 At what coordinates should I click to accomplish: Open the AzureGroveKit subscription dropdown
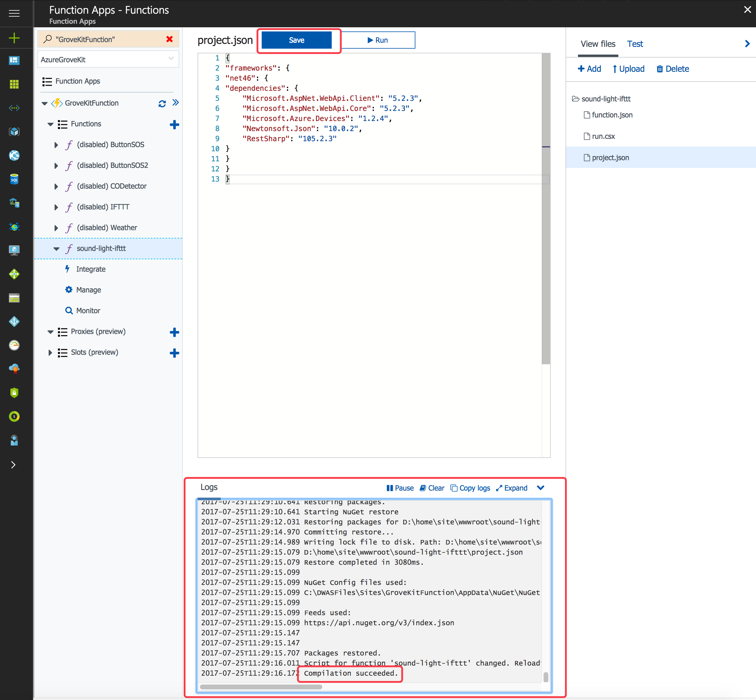[x=108, y=59]
